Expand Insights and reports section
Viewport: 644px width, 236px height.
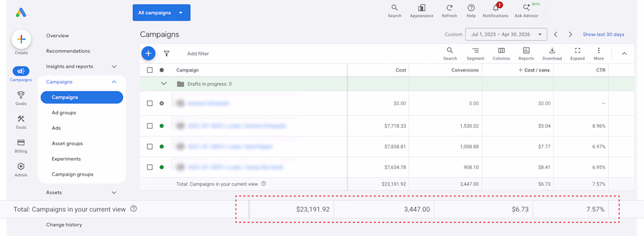(x=114, y=67)
